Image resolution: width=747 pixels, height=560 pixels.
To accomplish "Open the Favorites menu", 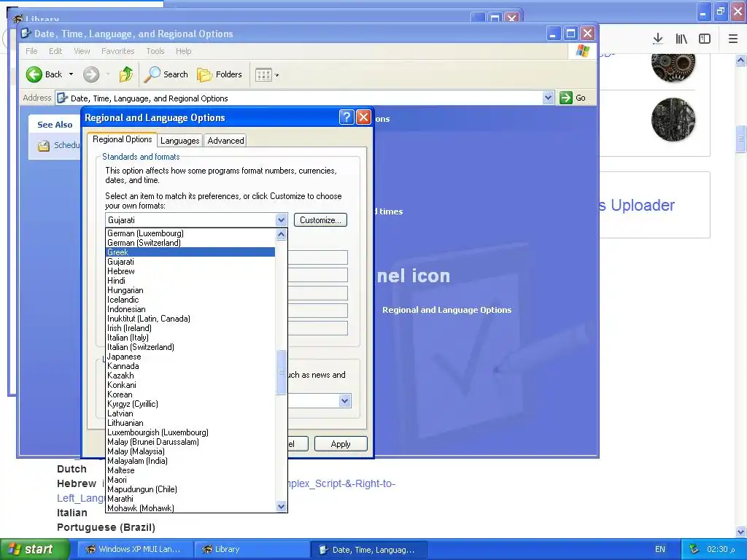I will [x=117, y=51].
